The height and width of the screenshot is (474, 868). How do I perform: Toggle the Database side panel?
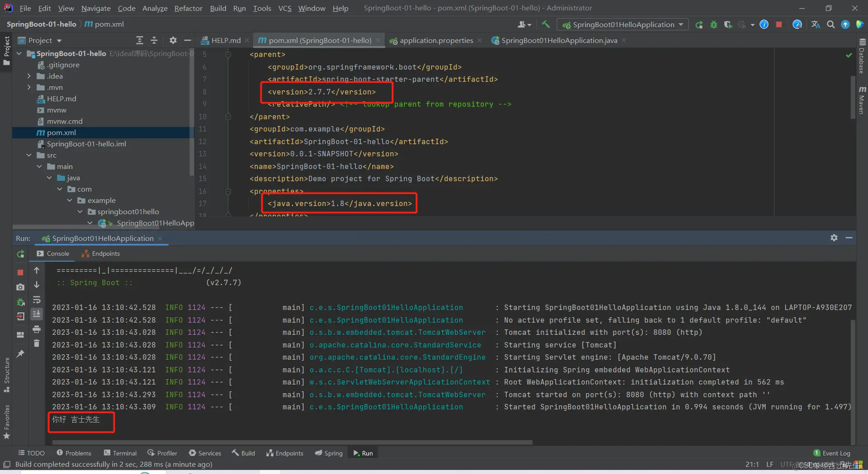[862, 56]
